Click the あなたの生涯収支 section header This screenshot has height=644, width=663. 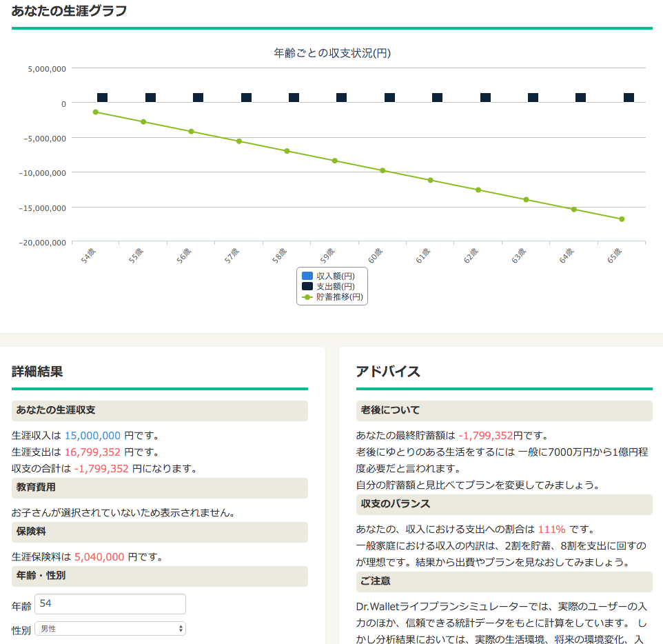[160, 410]
